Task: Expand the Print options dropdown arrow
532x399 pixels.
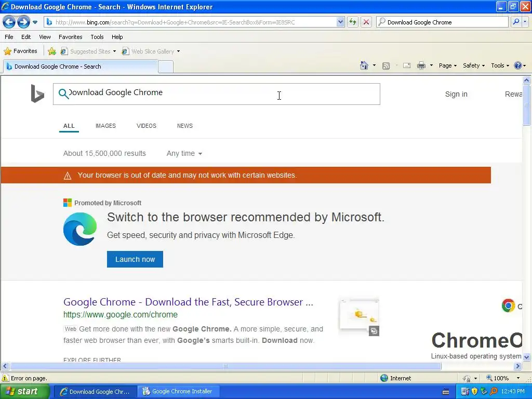Action: [431, 65]
